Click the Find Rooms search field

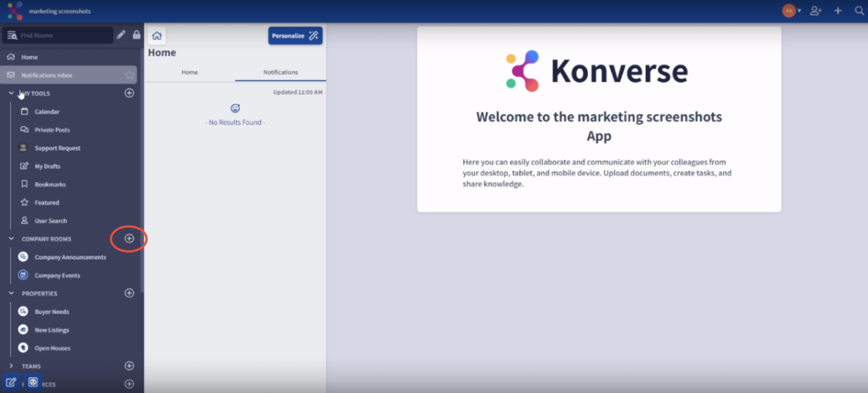click(x=58, y=35)
